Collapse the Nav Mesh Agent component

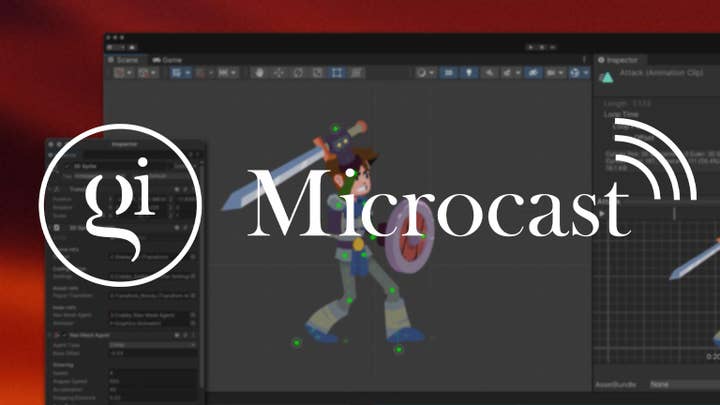49,335
